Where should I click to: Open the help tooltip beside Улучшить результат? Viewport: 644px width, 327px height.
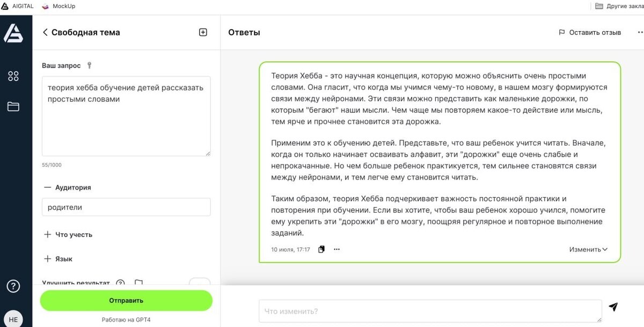(x=120, y=283)
